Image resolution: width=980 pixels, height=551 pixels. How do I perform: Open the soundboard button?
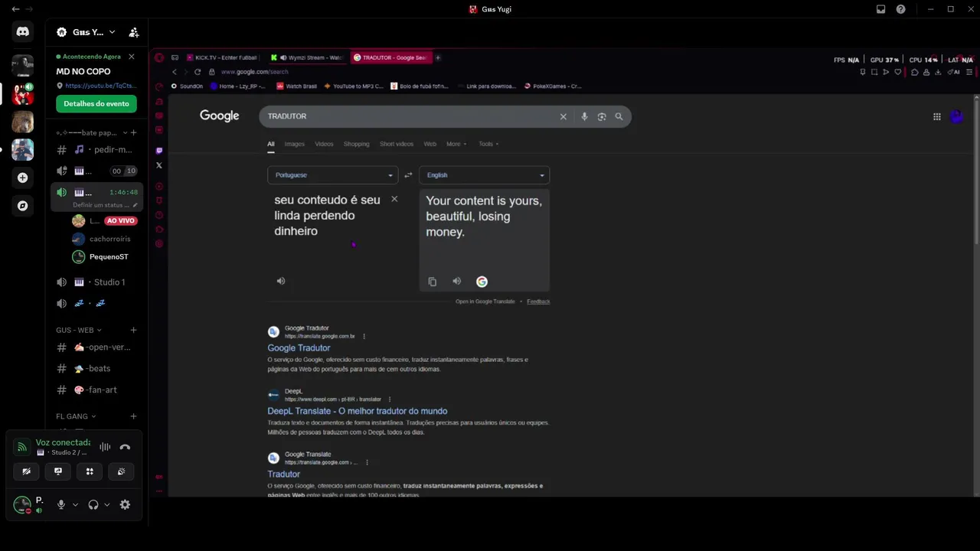pos(121,471)
